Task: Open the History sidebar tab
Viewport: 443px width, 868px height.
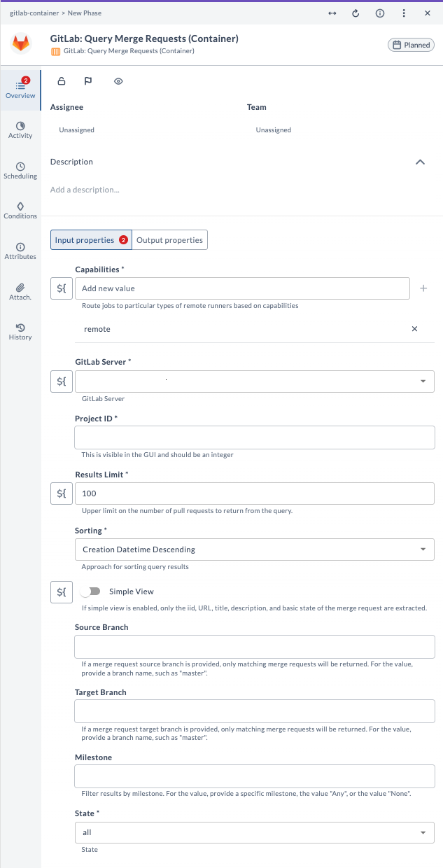Action: coord(20,332)
